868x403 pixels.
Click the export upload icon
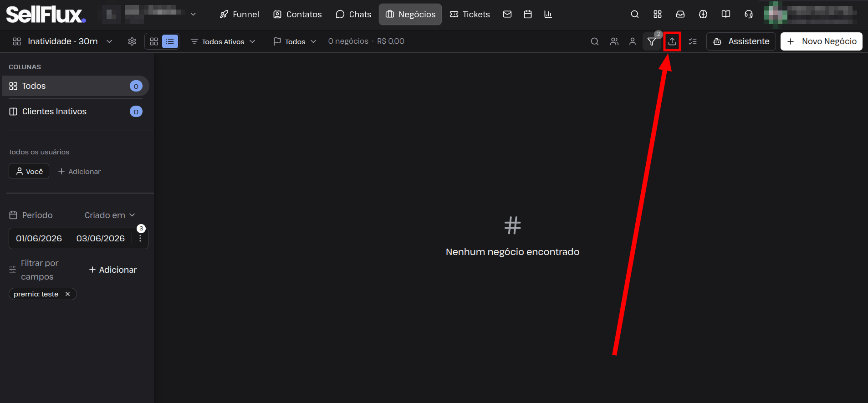click(x=672, y=41)
